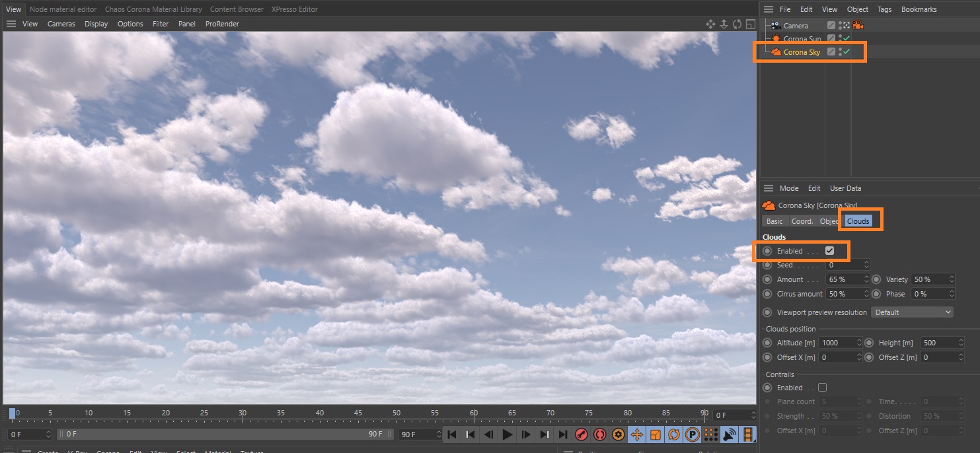Select the Record Active Objects key icon
The width and height of the screenshot is (980, 453).
[582, 435]
